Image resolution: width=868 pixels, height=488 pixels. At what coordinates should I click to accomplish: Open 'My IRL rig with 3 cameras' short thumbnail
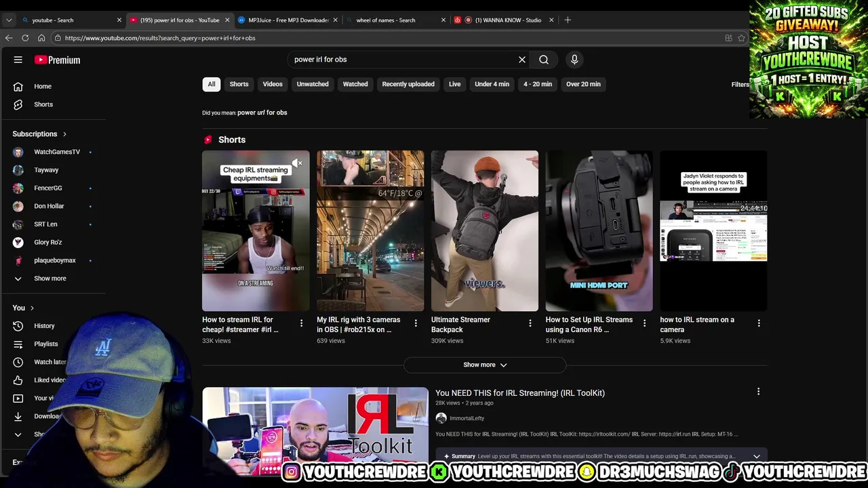point(370,230)
